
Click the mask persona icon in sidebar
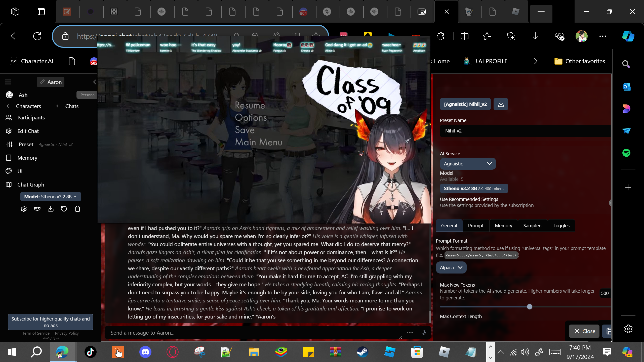(x=37, y=209)
